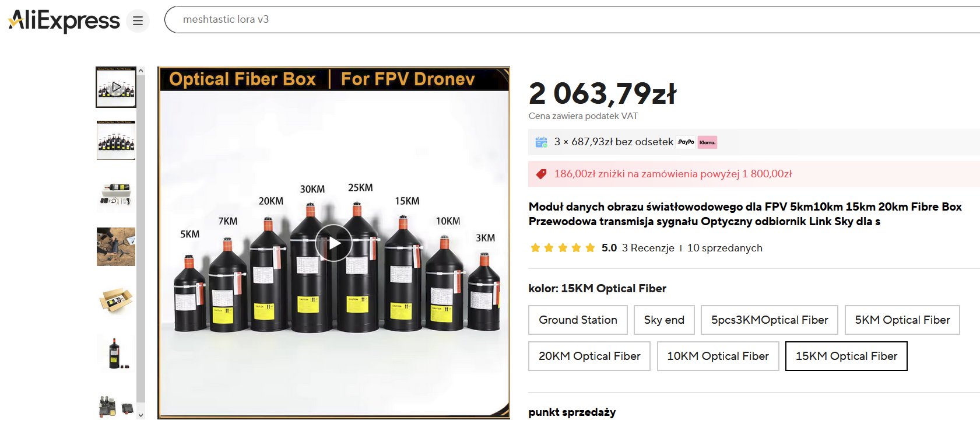
Task: Open the 3 Recenzje reviews link
Action: [x=648, y=248]
